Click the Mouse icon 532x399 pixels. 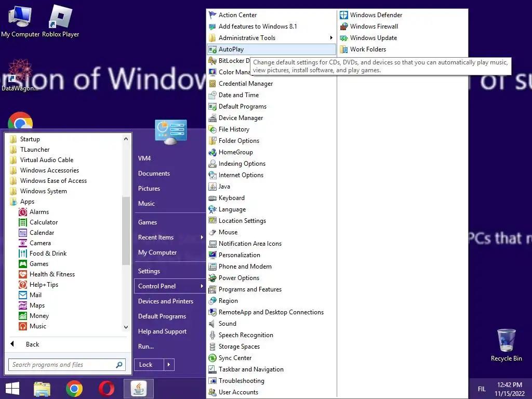click(212, 232)
